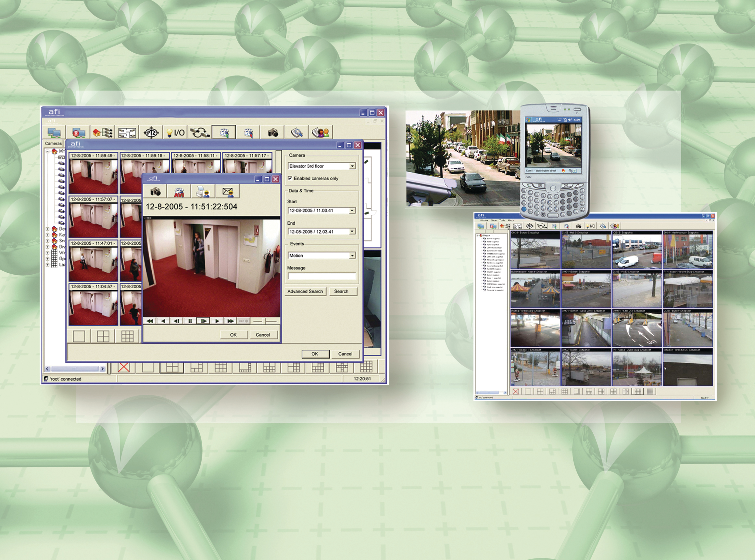The image size is (755, 560).
Task: Export clip using the AVI icon
Action: 179,192
